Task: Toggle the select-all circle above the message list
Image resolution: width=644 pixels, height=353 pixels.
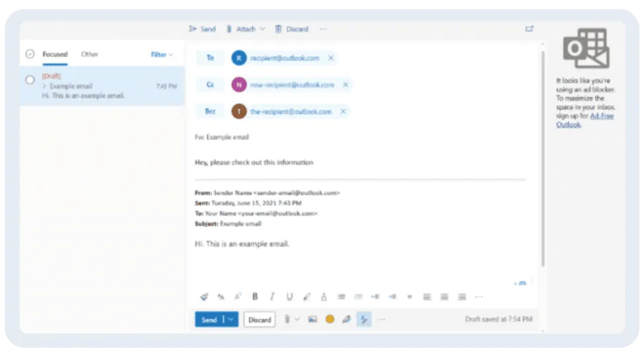Action: pos(30,54)
